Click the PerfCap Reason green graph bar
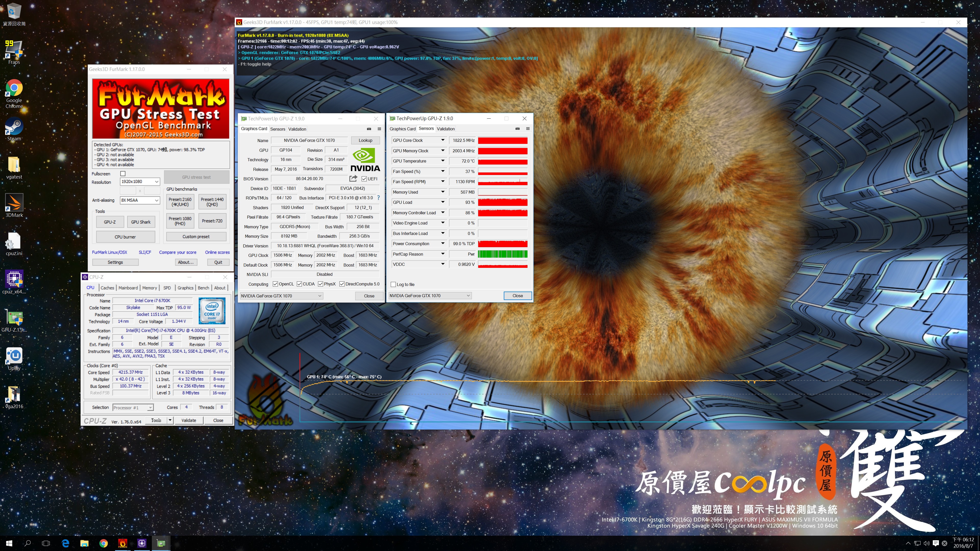The width and height of the screenshot is (980, 551). (503, 254)
